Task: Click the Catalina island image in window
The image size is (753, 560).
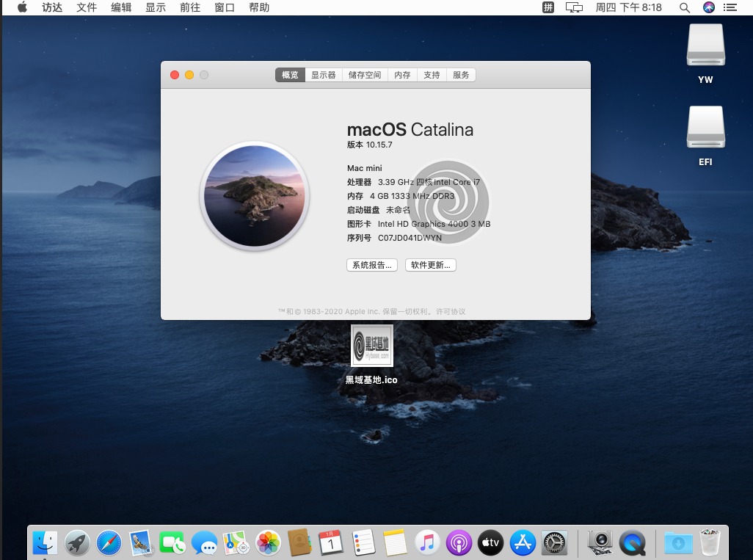Action: point(255,196)
